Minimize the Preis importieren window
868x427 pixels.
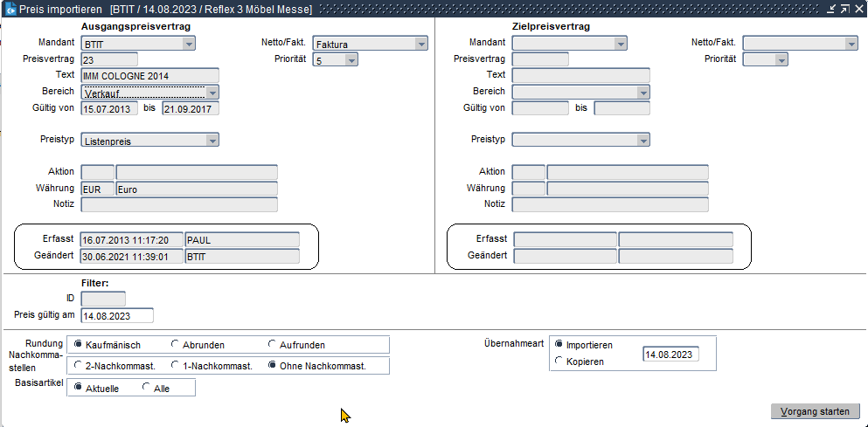(831, 10)
